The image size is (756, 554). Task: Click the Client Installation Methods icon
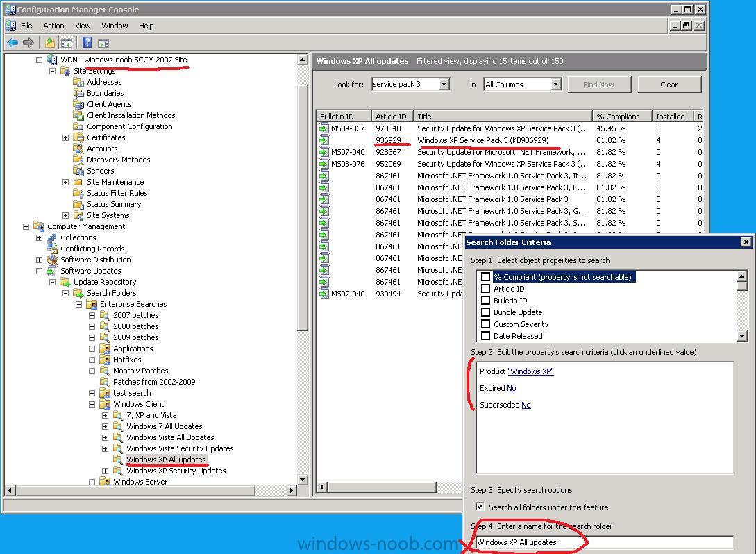tap(78, 115)
